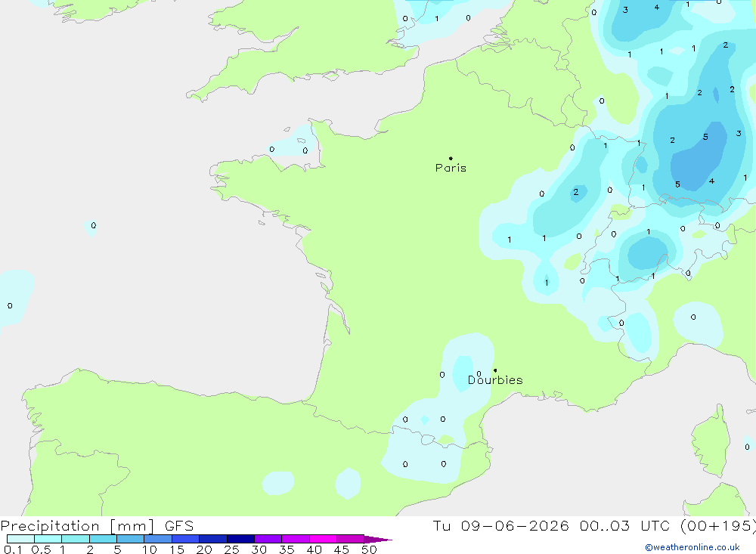Image resolution: width=756 pixels, height=554 pixels.
Task: Pick the 45–50 mm legend swatch
Action: point(351,539)
